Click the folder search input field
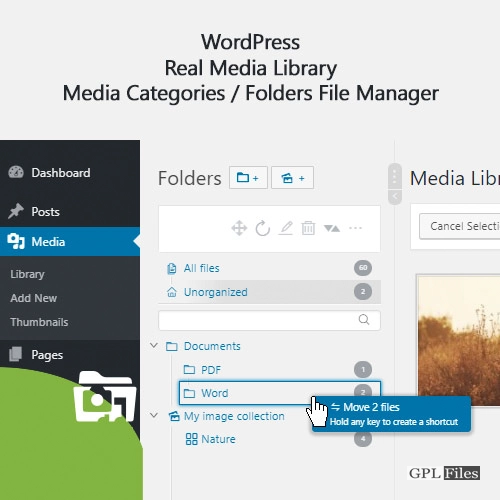 click(269, 320)
